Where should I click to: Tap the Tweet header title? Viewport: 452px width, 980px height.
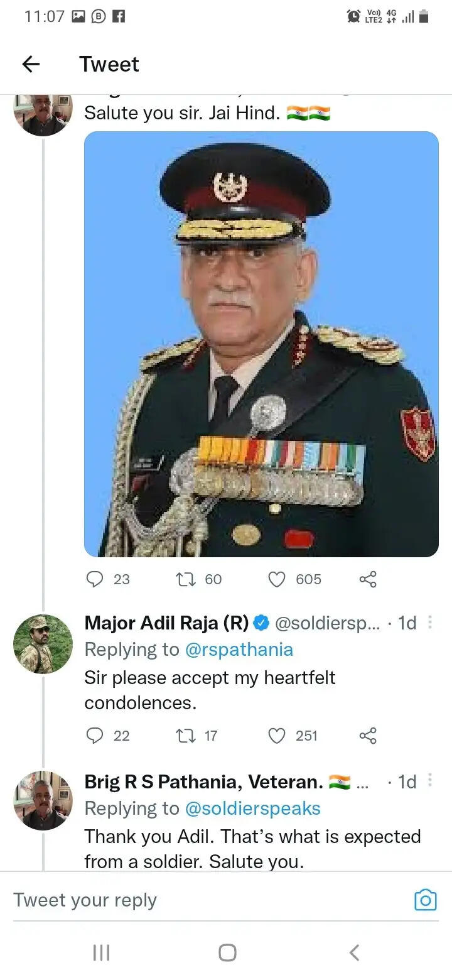point(109,63)
